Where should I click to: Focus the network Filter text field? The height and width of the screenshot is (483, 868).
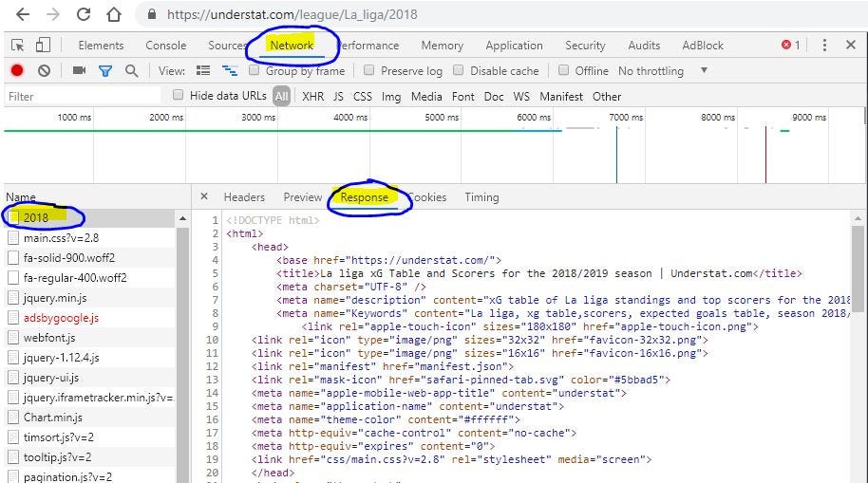pyautogui.click(x=83, y=96)
